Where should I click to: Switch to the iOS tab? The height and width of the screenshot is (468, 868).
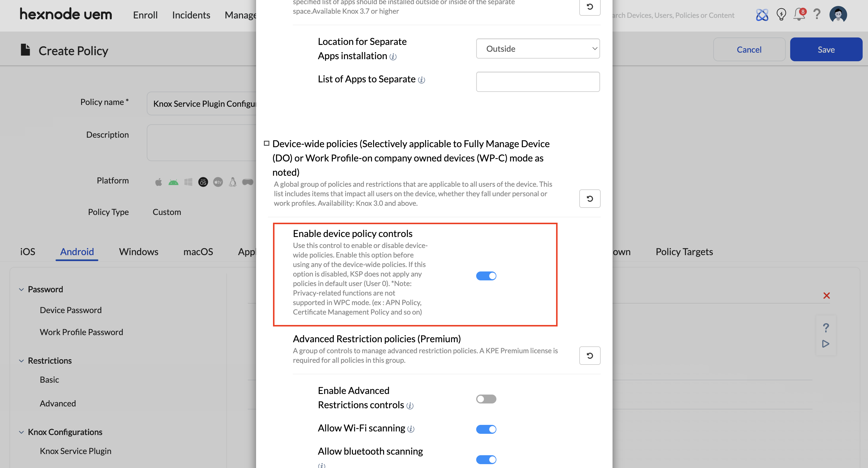click(x=28, y=252)
